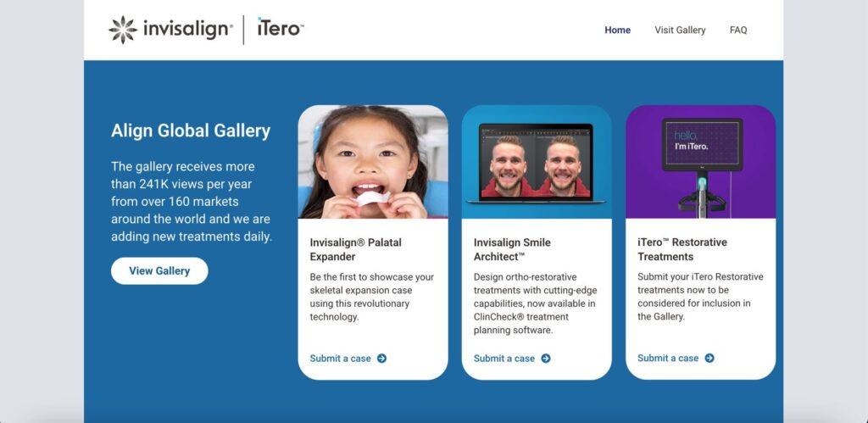The height and width of the screenshot is (423, 868).
Task: Click the iTero logo in header
Action: (280, 29)
